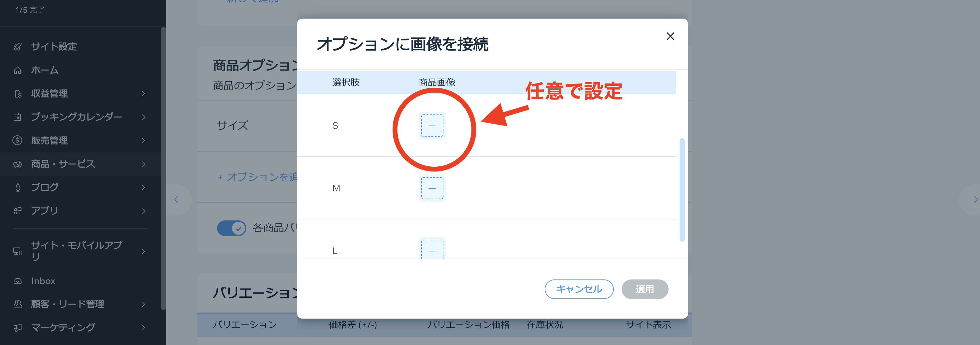Screen dimensions: 980x345
Task: Open the ブッキングカレンダー calendar icon
Action: pyautogui.click(x=17, y=117)
